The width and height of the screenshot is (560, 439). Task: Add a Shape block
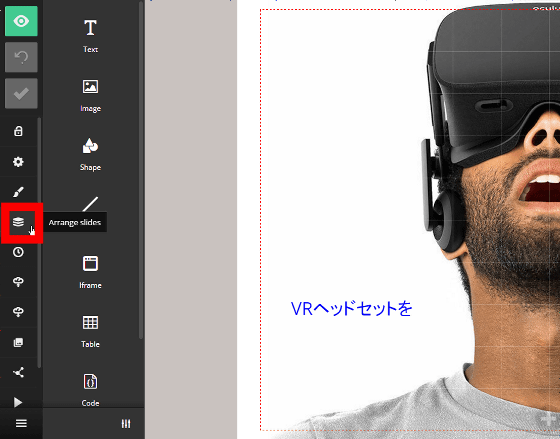pyautogui.click(x=90, y=155)
